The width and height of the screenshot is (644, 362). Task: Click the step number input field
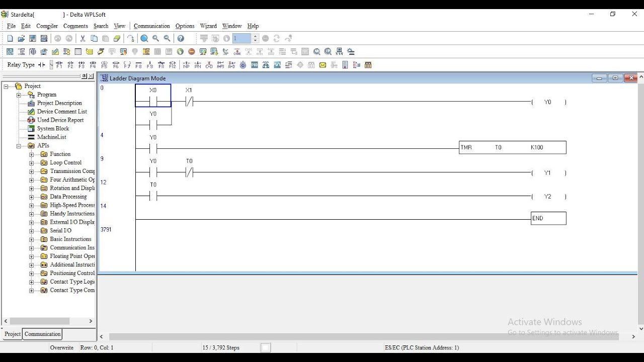[242, 38]
